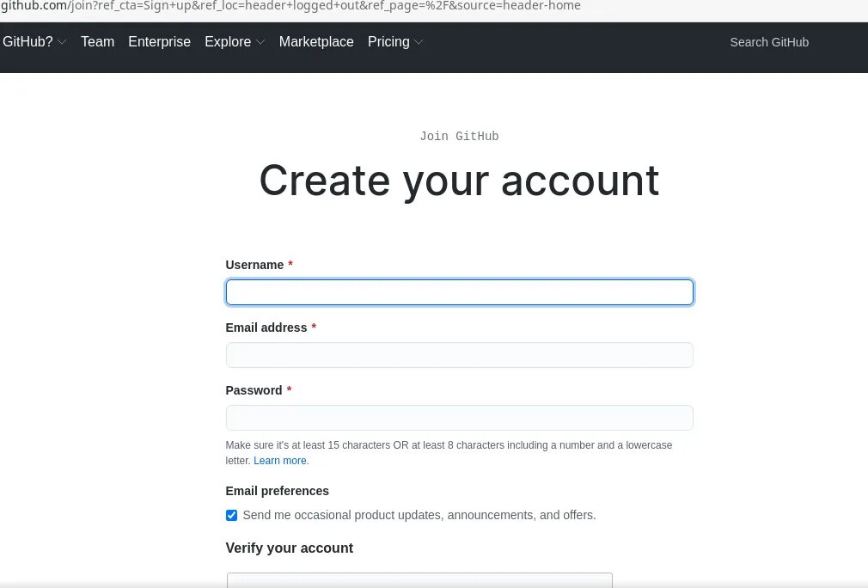Viewport: 868px width, 588px height.
Task: Expand the Explore dropdown menu
Action: (x=234, y=42)
